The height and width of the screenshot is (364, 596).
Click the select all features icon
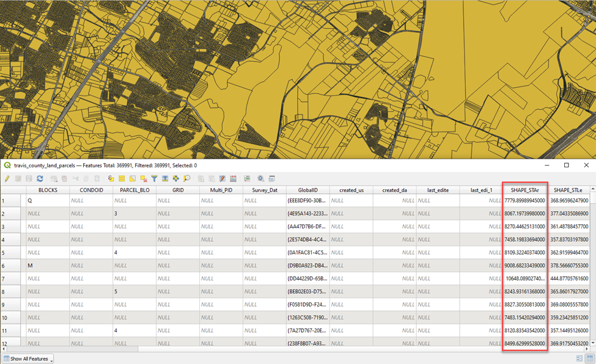(122, 179)
